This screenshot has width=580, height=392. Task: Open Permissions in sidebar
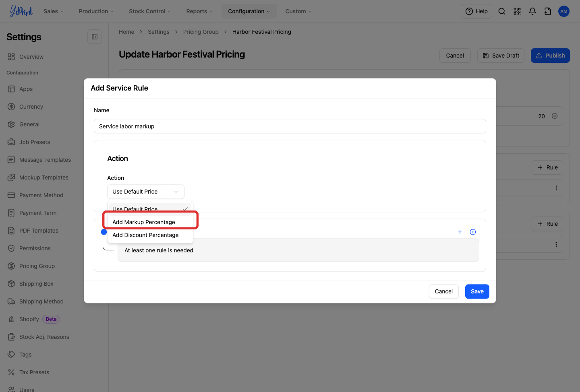35,248
